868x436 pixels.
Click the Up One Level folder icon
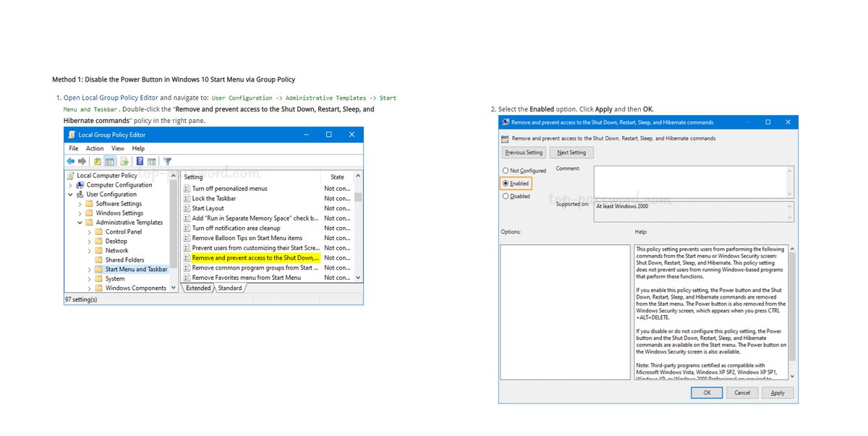tap(97, 161)
